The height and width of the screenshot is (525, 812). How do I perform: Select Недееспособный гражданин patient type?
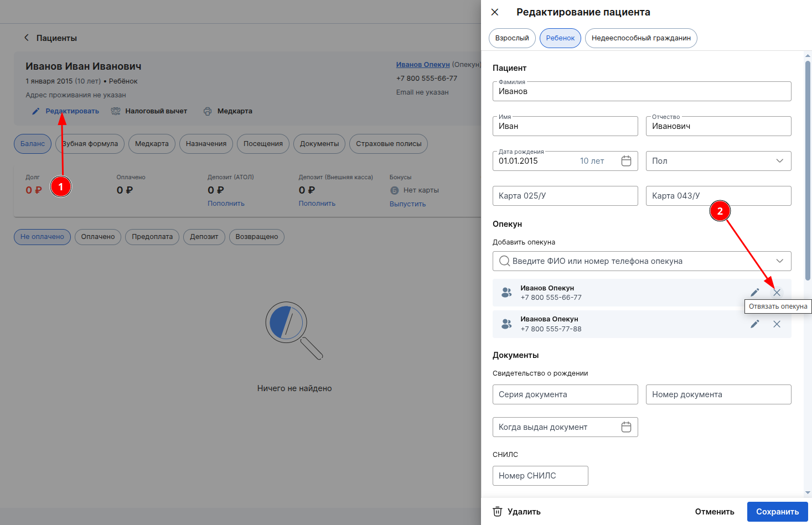tap(641, 38)
